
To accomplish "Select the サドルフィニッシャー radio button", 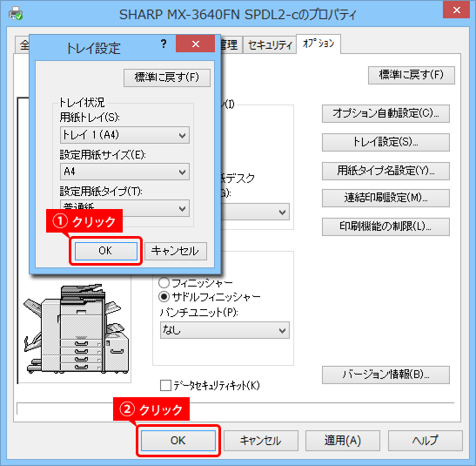I will point(164,296).
